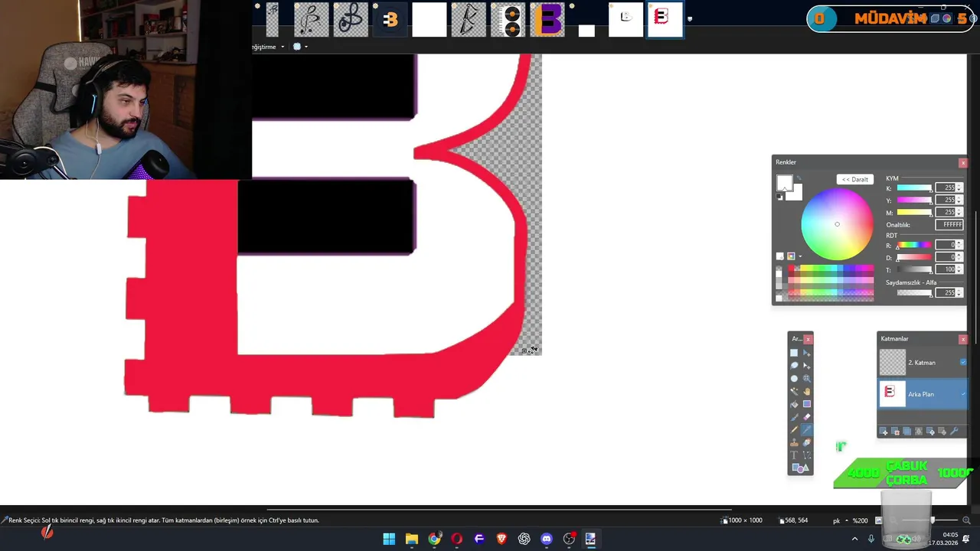Select the Arka Plan layer
Screen dimensions: 980x551
click(x=922, y=394)
